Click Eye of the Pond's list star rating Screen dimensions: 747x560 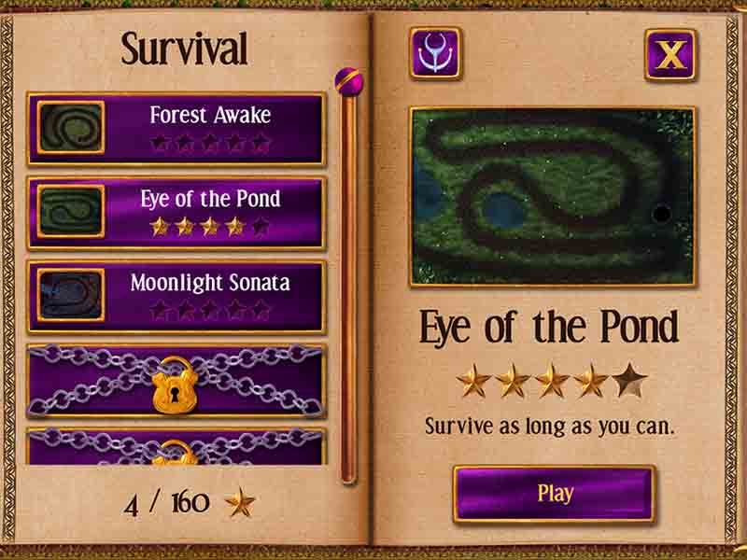(210, 227)
